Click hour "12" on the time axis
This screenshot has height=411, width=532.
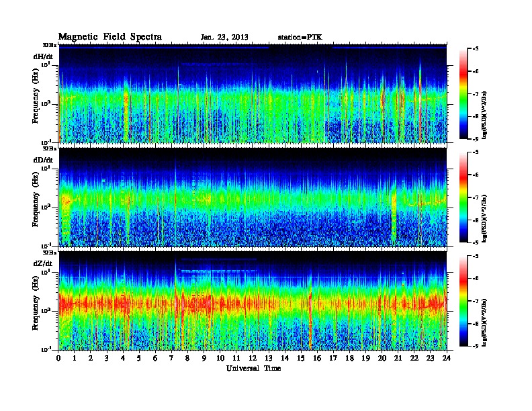(253, 358)
